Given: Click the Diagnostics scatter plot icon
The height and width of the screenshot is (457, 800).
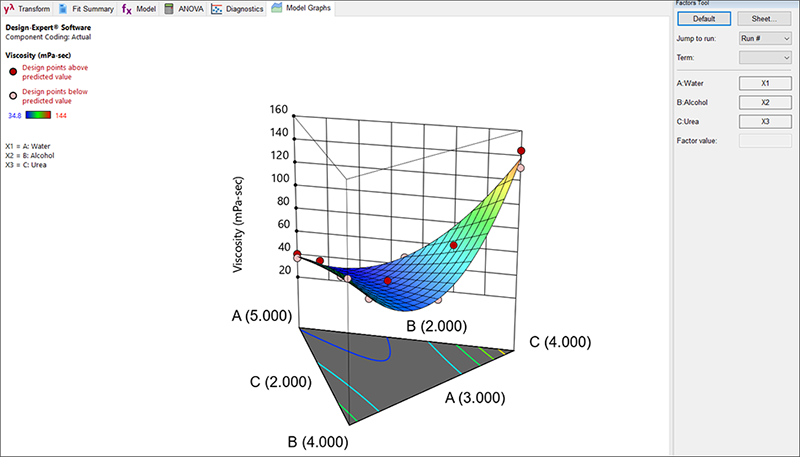Looking at the screenshot, I should (217, 8).
